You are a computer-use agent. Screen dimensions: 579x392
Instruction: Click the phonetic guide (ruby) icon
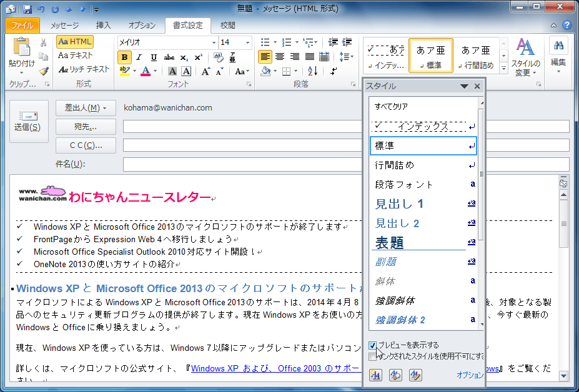(x=232, y=57)
